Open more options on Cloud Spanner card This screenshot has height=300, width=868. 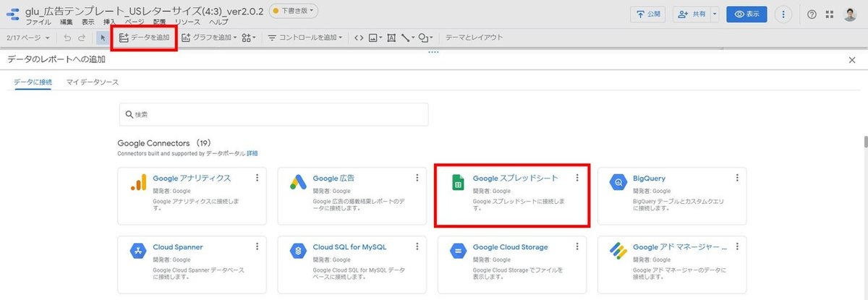[257, 247]
